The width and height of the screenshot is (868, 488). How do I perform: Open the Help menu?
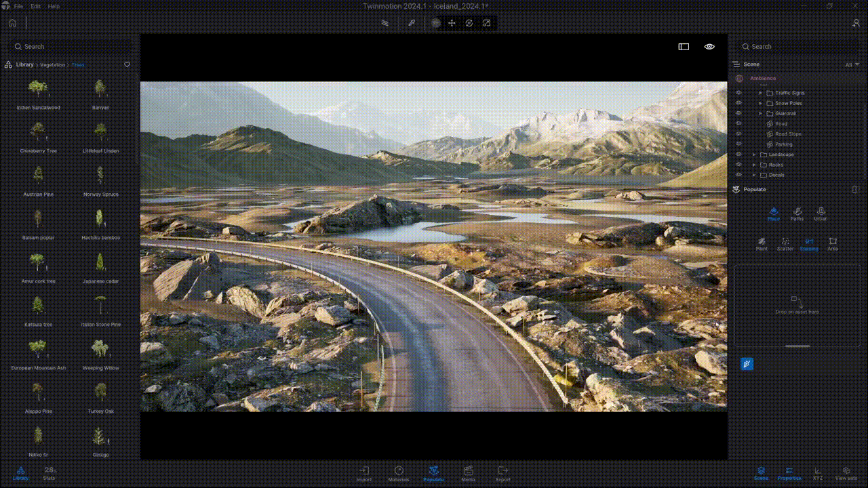tap(54, 6)
